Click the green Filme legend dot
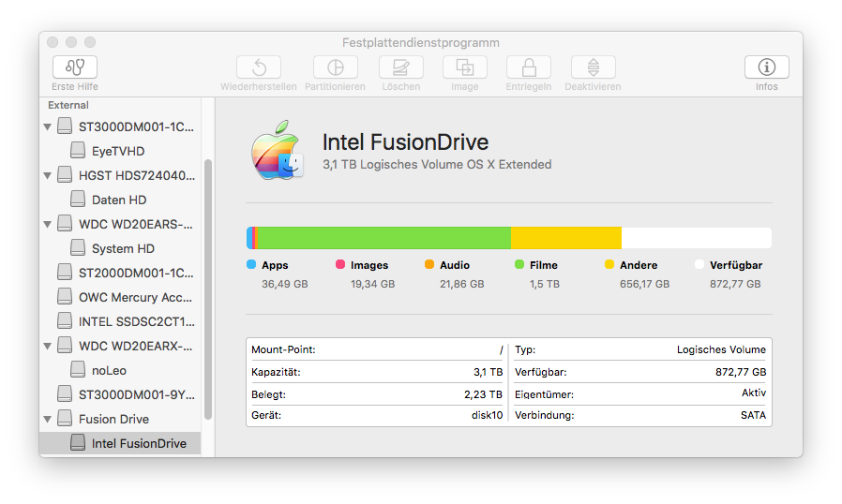The width and height of the screenshot is (842, 504). [x=519, y=264]
